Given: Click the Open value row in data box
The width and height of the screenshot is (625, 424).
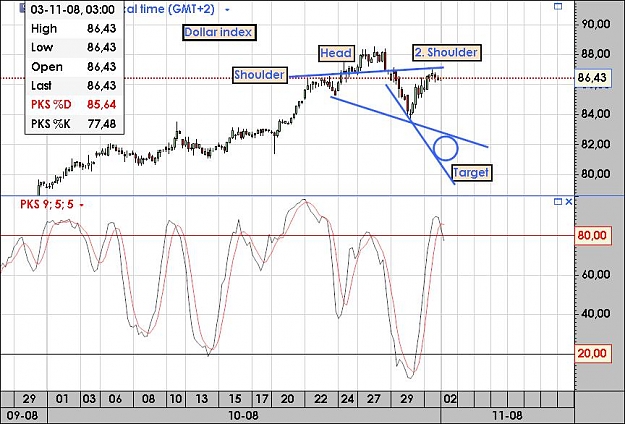Looking at the screenshot, I should point(74,67).
